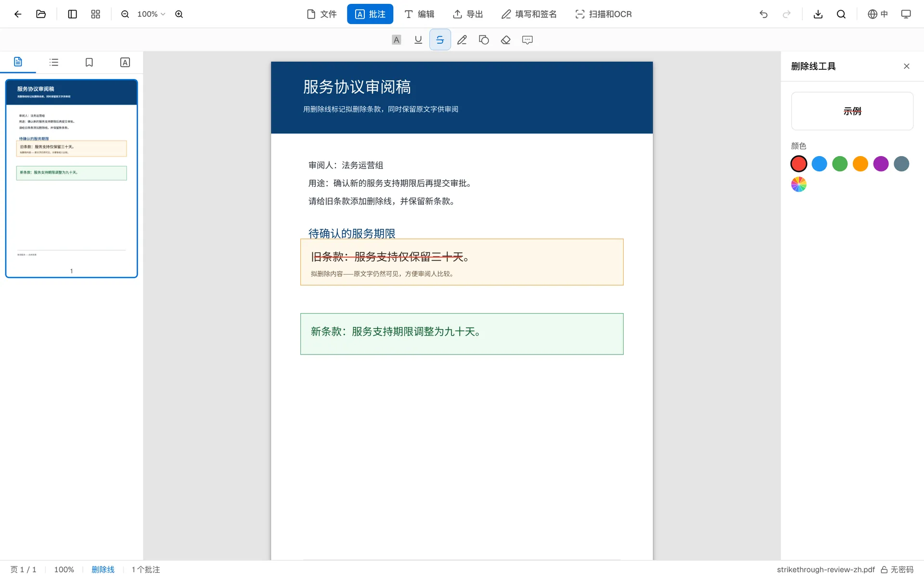Toggle the sidebar panel icon

click(x=72, y=14)
